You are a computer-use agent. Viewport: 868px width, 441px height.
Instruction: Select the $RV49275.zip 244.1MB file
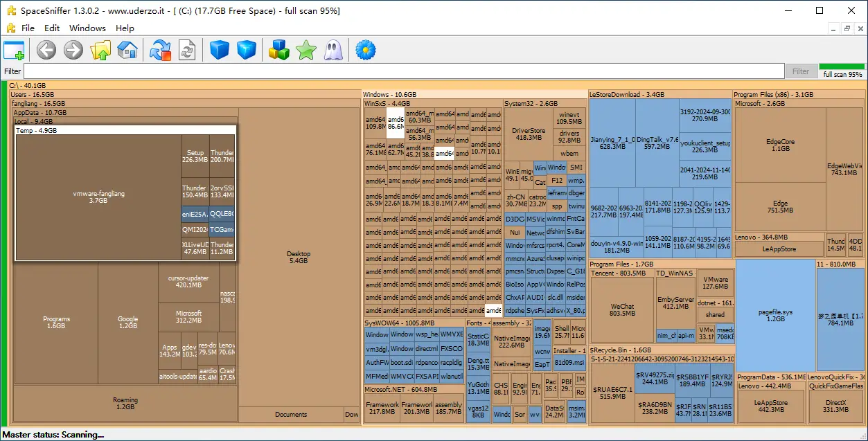point(655,378)
